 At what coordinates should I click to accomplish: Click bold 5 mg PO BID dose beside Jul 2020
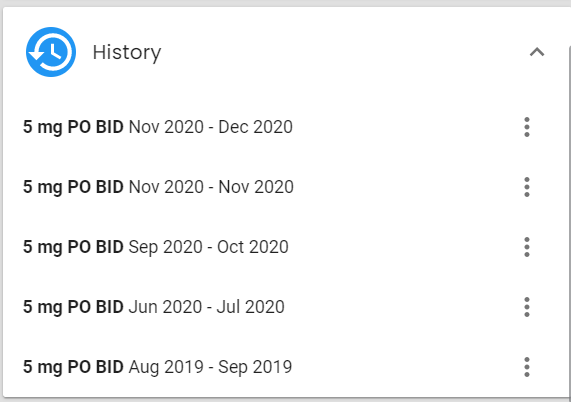(x=73, y=307)
